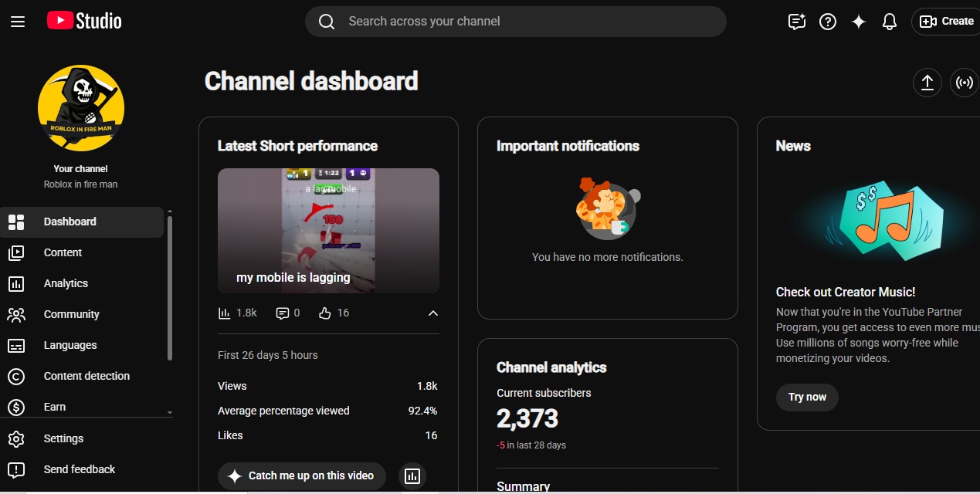The image size is (980, 494).
Task: Click the Average percentage viewed 92.4% value
Action: 423,411
